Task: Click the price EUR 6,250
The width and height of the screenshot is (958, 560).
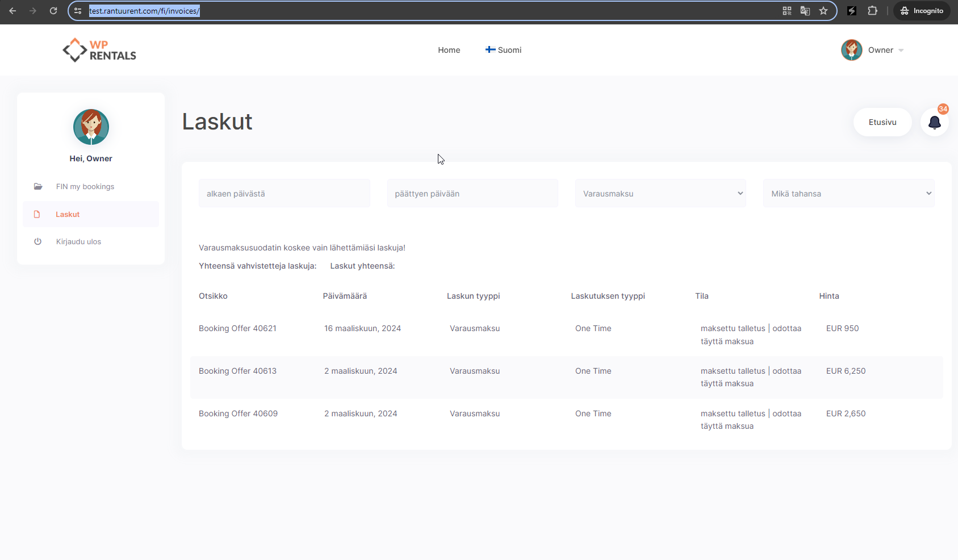Action: (x=846, y=371)
